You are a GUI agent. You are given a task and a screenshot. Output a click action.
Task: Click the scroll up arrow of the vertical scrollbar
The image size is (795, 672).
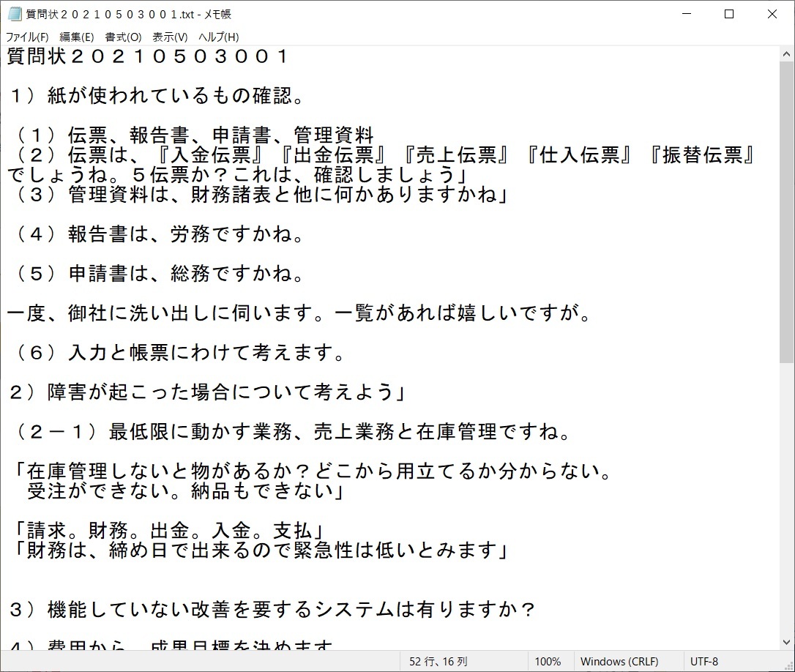click(787, 53)
